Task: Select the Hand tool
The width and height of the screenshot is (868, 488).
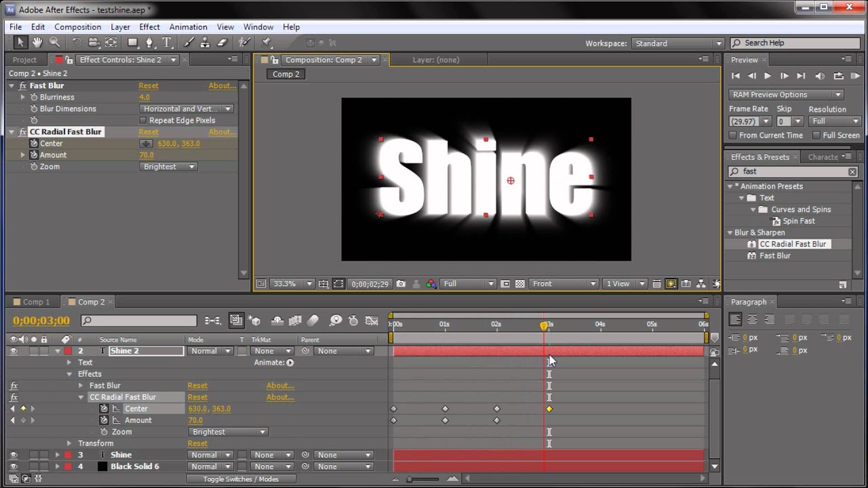Action: (x=37, y=42)
